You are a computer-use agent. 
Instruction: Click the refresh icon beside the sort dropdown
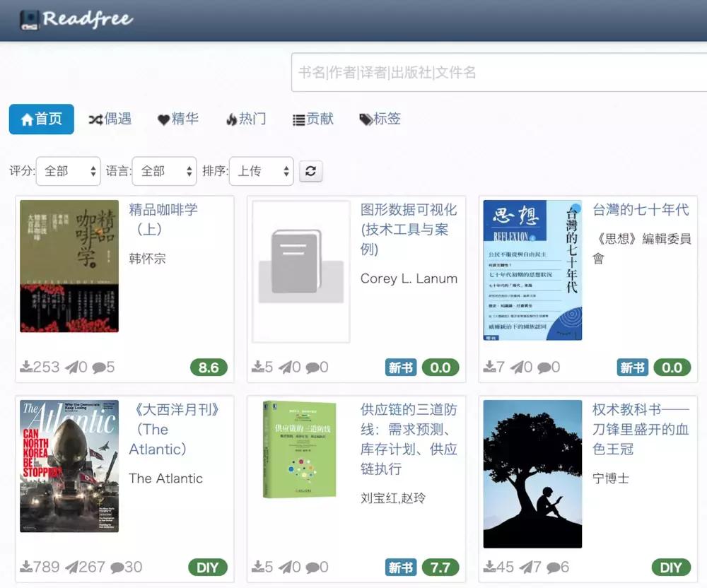coord(311,171)
